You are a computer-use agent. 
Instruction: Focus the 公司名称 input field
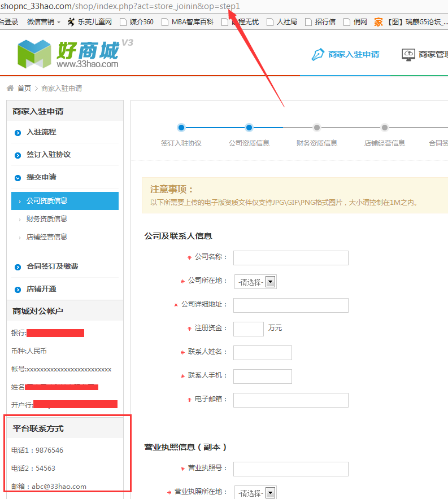point(291,258)
